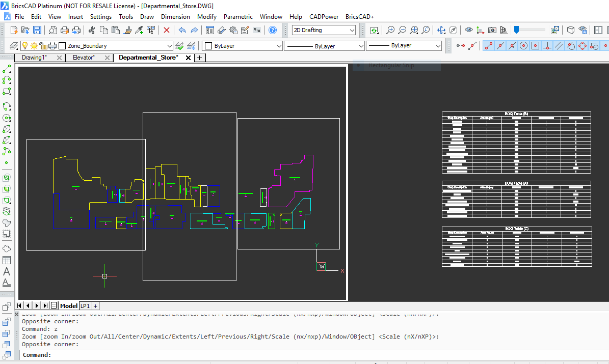Click the red Delete X icon
Screen dimensions: 609x364
166,31
